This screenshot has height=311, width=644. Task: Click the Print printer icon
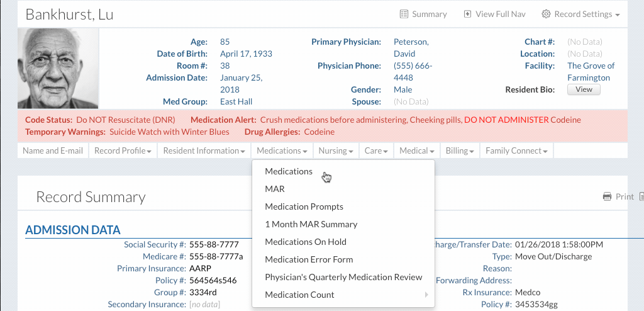[x=607, y=196]
